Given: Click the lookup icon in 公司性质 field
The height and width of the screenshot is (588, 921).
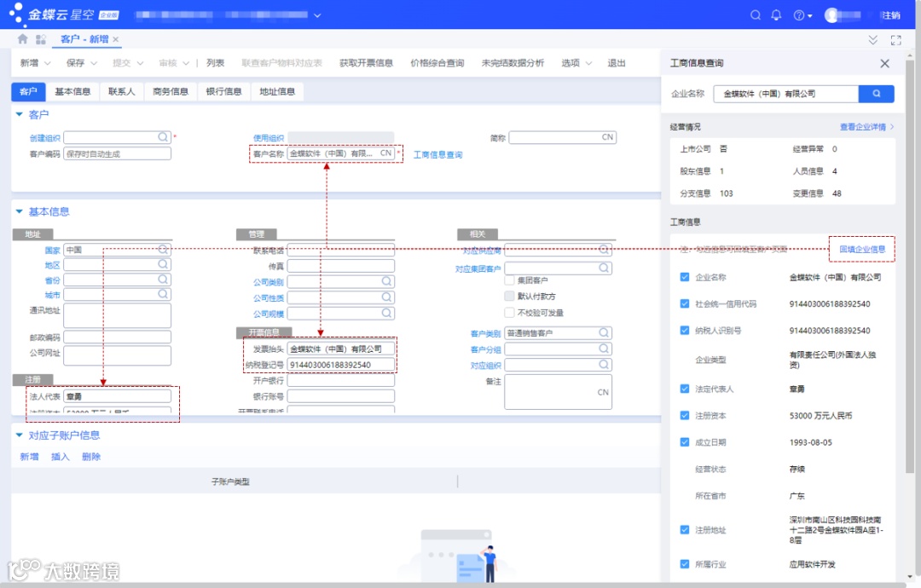Looking at the screenshot, I should [386, 297].
